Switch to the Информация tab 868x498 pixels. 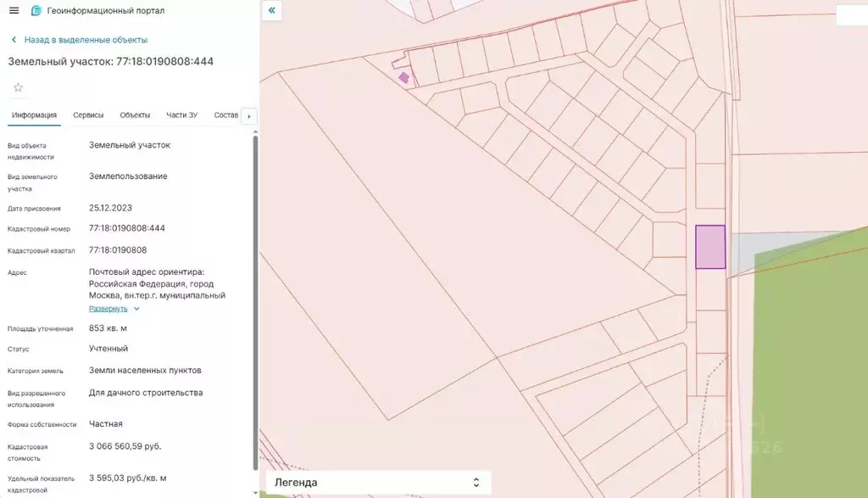(x=34, y=115)
